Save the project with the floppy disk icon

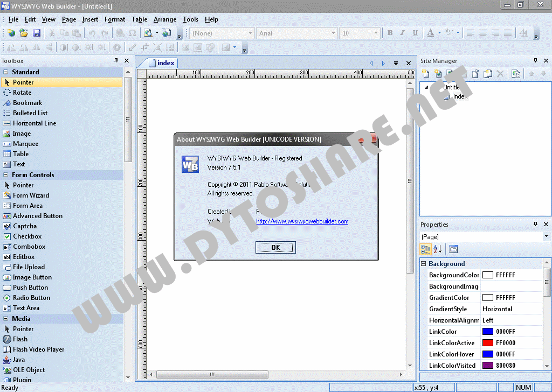click(36, 33)
